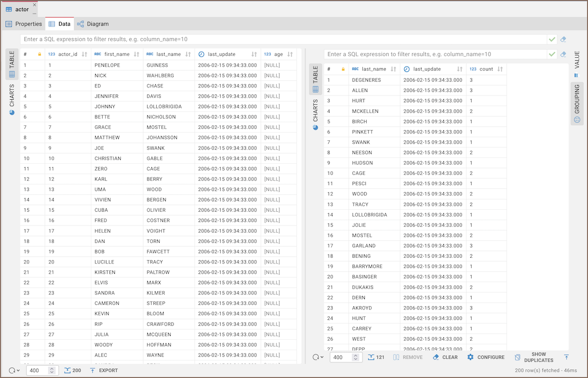The height and width of the screenshot is (378, 588).
Task: Click the main SQL filter expression field
Action: pos(283,39)
